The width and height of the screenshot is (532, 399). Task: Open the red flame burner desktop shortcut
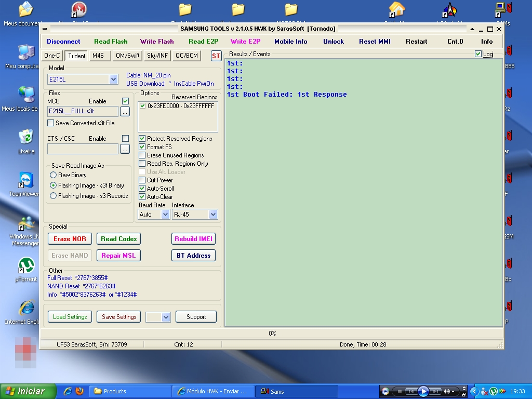tap(79, 9)
